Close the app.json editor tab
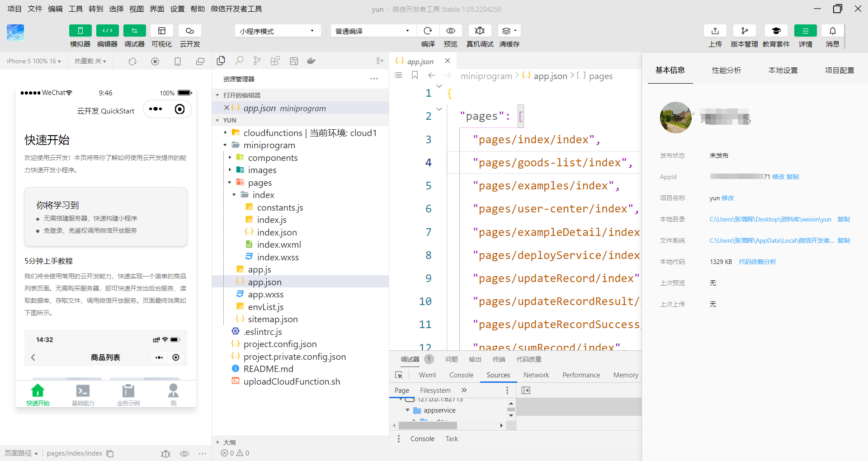The image size is (868, 461). click(448, 61)
